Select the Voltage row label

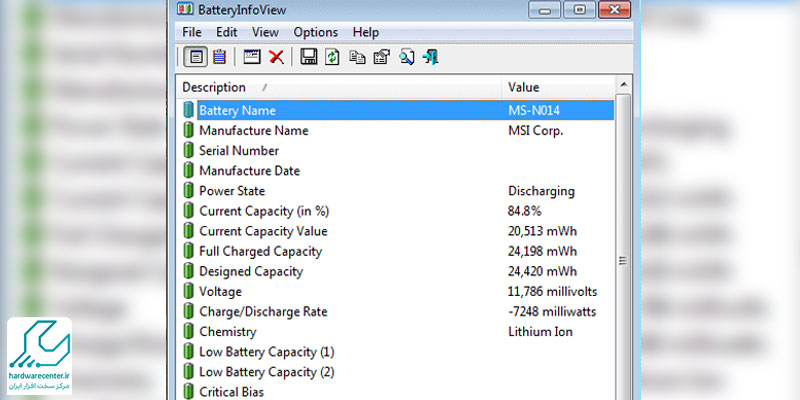[x=220, y=292]
